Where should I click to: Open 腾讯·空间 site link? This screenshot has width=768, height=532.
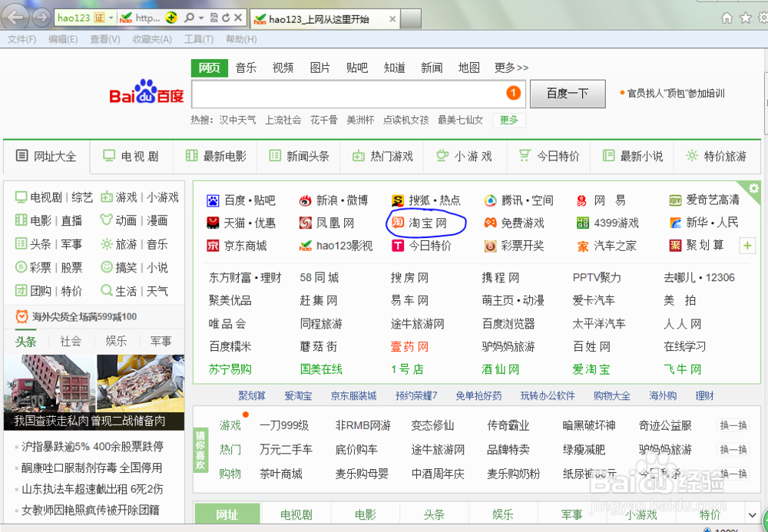[x=518, y=200]
